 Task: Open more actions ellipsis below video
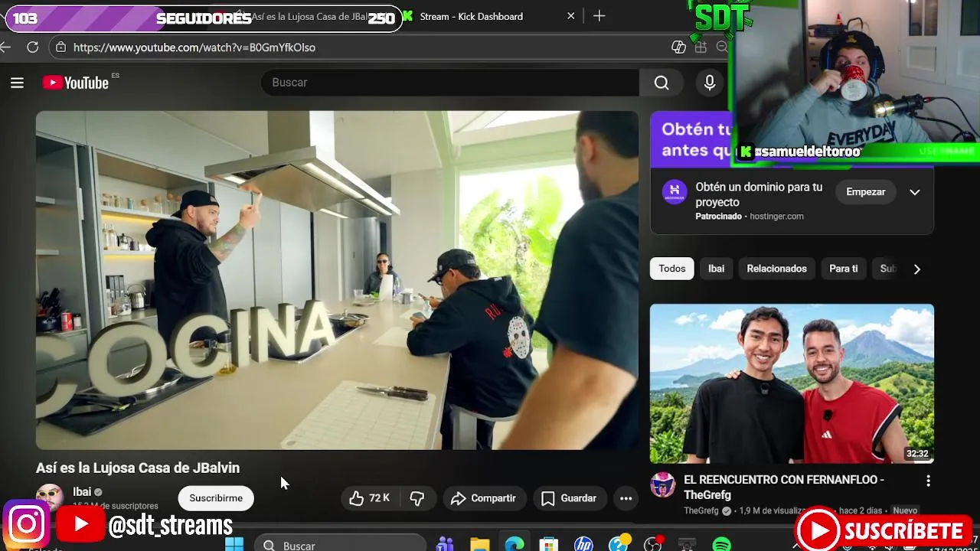626,498
